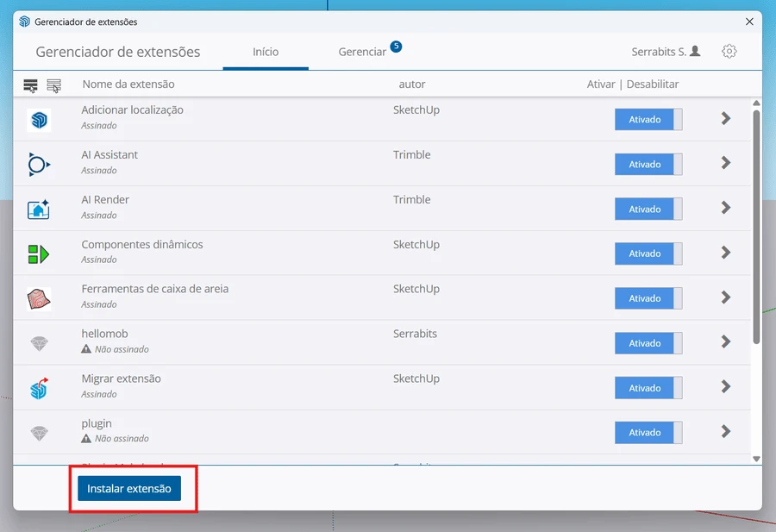Viewport: 776px width, 532px height.
Task: Click the Trimble author of AI Render
Action: 412,199
